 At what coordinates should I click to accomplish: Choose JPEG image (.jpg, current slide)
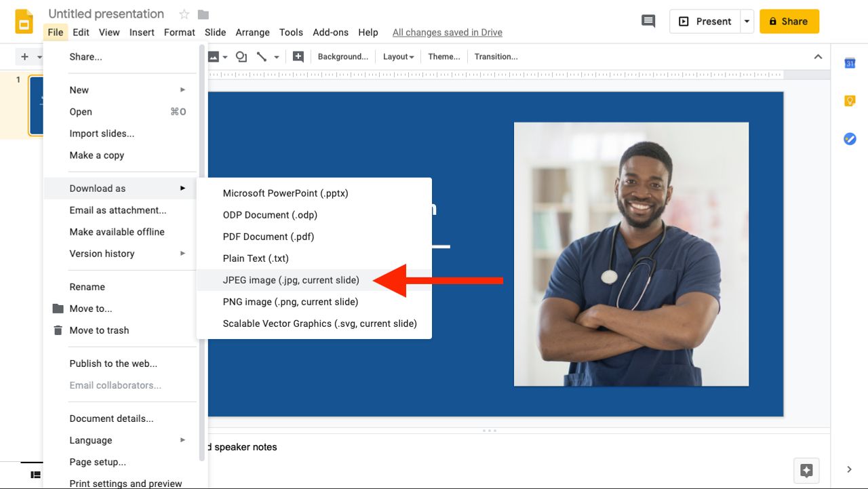[x=291, y=280]
